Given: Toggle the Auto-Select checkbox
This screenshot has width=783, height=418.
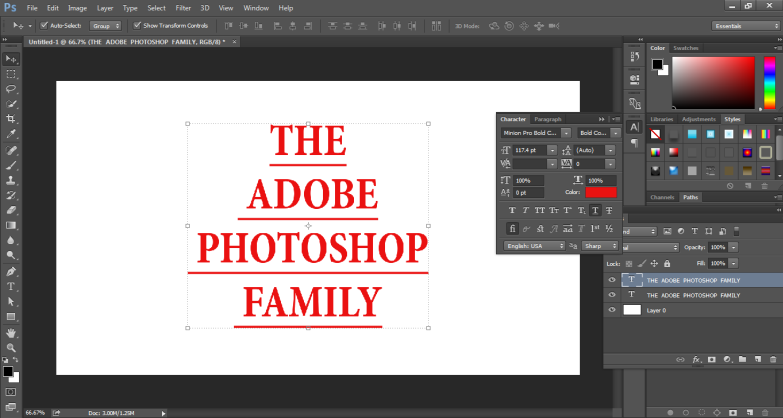Looking at the screenshot, I should (x=44, y=25).
